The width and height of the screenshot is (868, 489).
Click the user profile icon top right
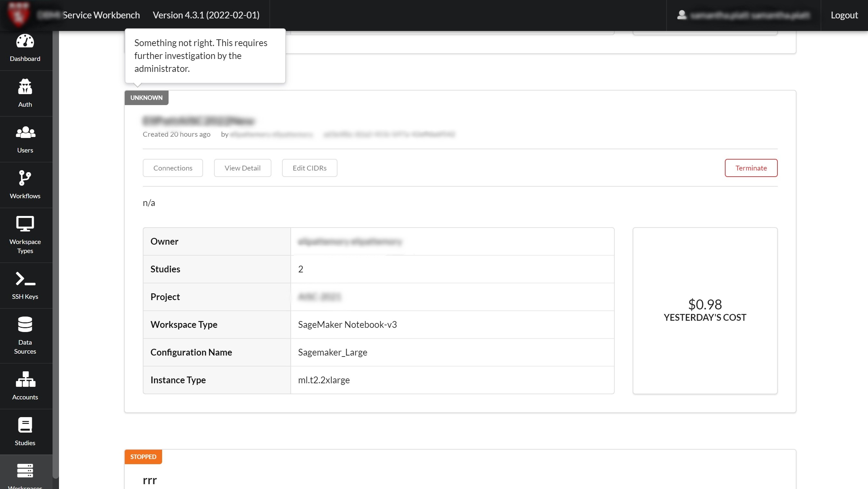click(x=682, y=15)
